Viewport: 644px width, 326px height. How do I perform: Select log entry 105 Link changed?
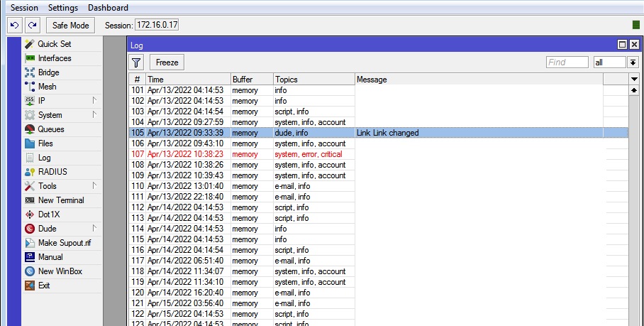(x=378, y=133)
